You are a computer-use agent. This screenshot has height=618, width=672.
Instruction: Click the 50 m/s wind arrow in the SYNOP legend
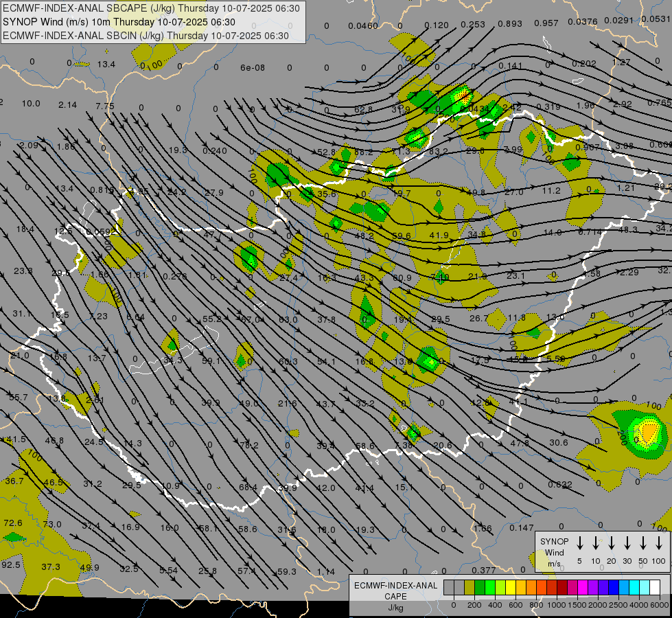(643, 542)
